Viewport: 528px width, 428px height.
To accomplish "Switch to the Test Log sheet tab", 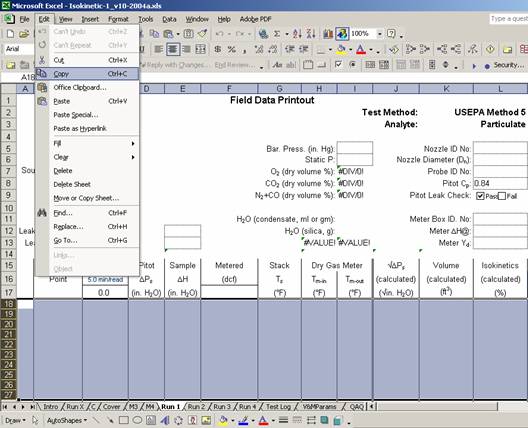I will [x=278, y=406].
